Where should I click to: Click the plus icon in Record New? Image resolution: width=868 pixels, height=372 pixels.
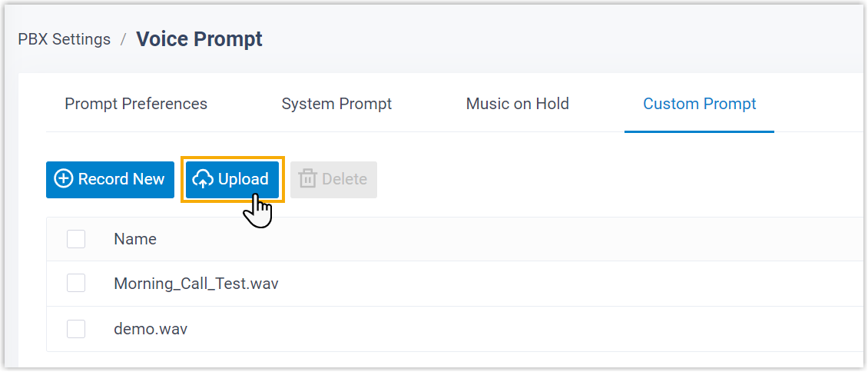click(64, 180)
